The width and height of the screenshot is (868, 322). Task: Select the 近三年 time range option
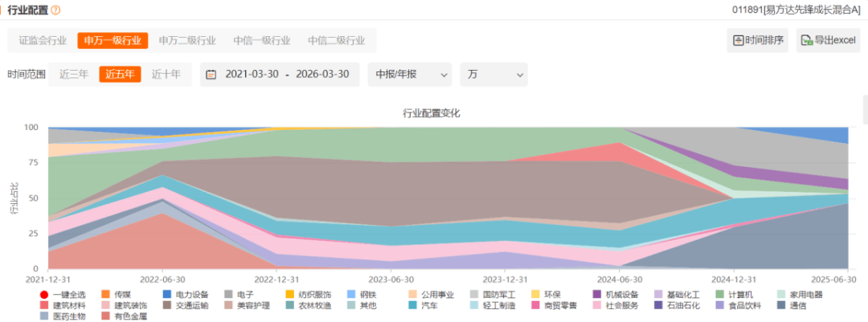(x=74, y=74)
